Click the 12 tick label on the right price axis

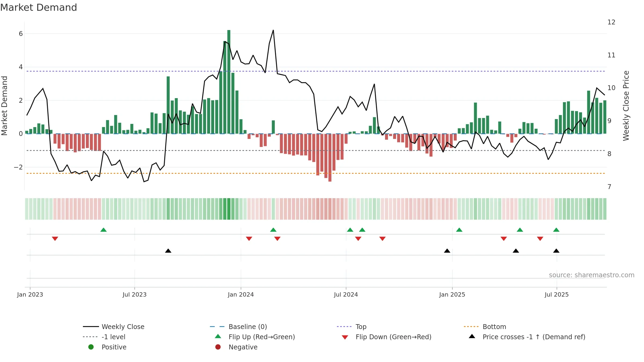coord(611,22)
